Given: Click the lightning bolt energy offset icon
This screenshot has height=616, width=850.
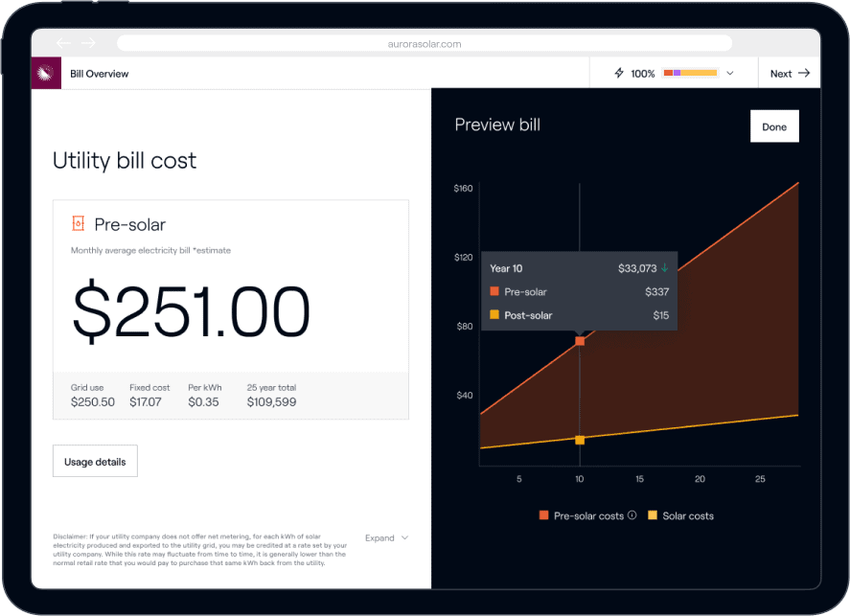Looking at the screenshot, I should [x=619, y=73].
